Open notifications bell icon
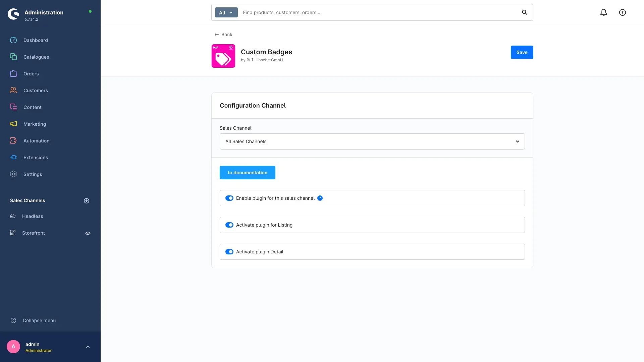 (x=604, y=12)
